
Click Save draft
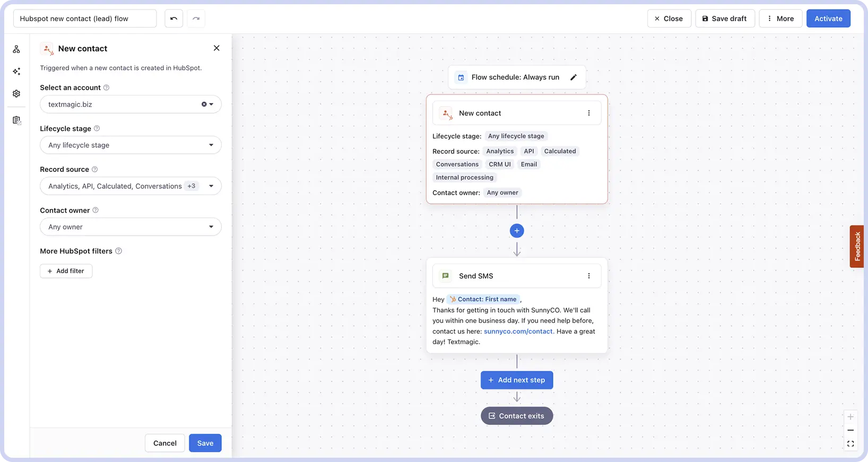pyautogui.click(x=725, y=19)
